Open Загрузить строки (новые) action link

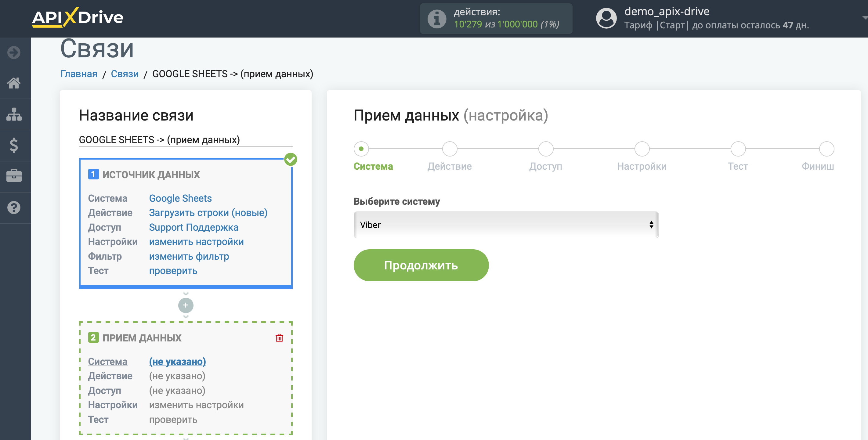coord(208,213)
